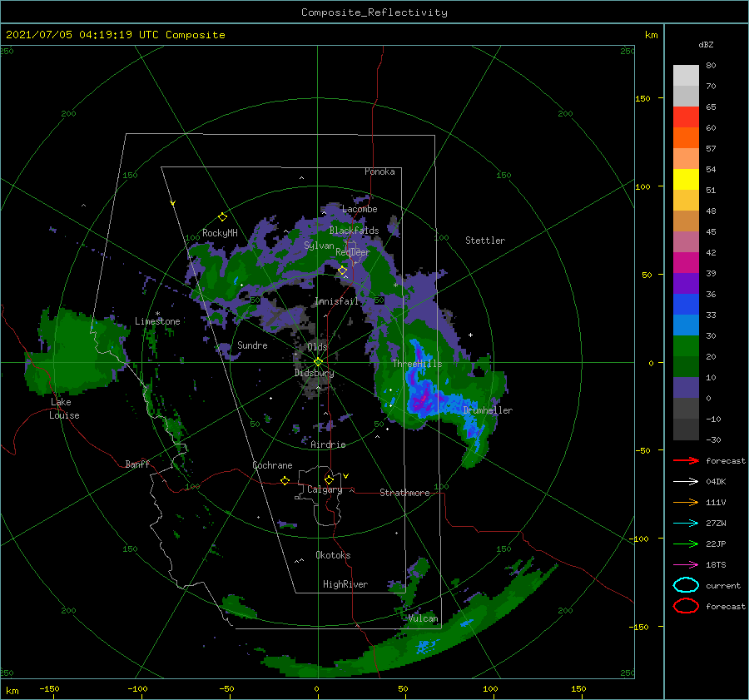Image resolution: width=749 pixels, height=700 pixels.
Task: Click the yellow diamond marker above Calgary label
Action: pos(329,479)
